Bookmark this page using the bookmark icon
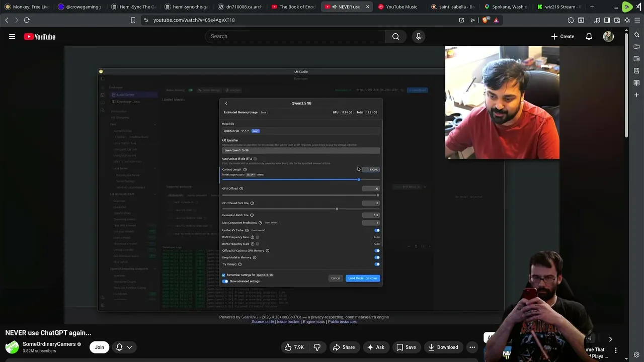 click(133, 20)
